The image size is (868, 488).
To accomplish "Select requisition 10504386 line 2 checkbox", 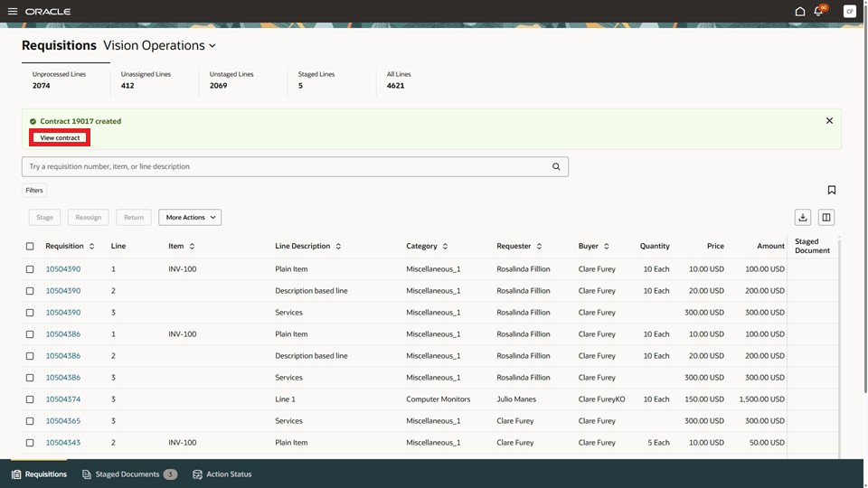I will [30, 356].
